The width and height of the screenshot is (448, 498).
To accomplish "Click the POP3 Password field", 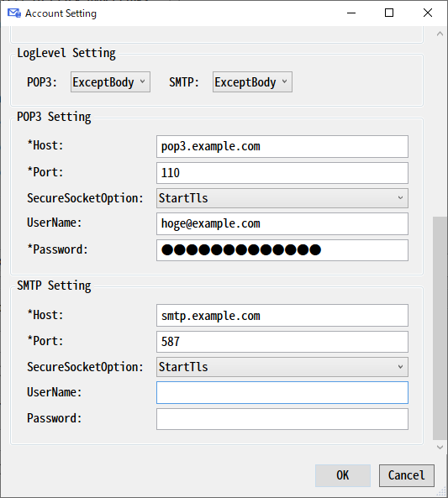I will (x=282, y=250).
